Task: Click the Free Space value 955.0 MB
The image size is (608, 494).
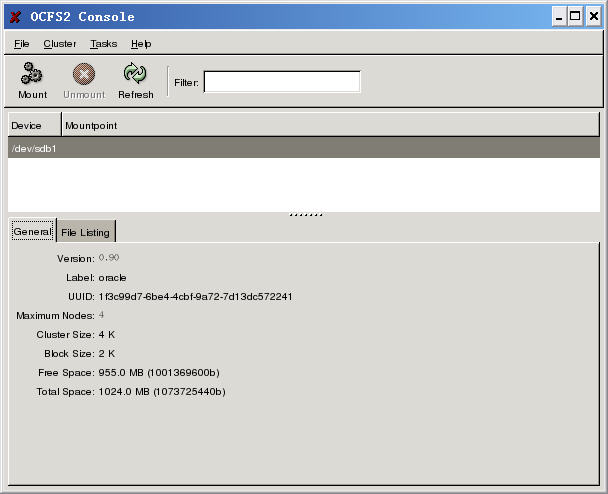Action: [159, 373]
